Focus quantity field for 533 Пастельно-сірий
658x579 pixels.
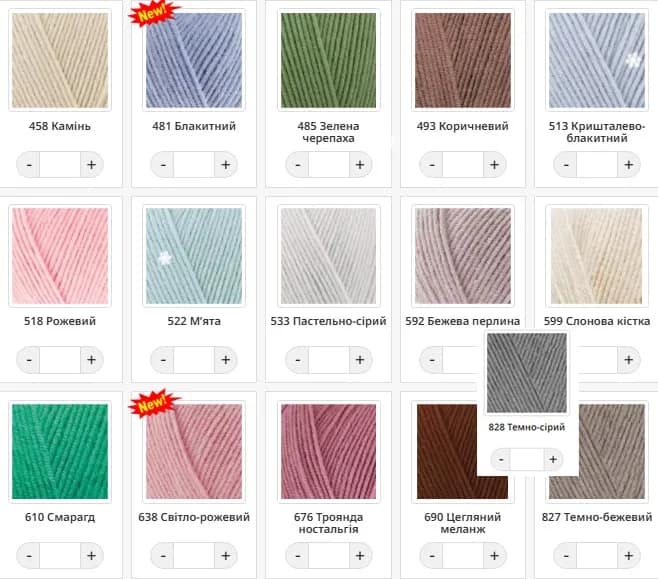pos(329,360)
